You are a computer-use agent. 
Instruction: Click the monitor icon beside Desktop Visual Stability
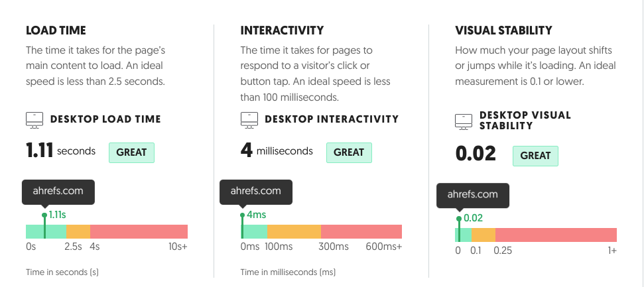464,121
